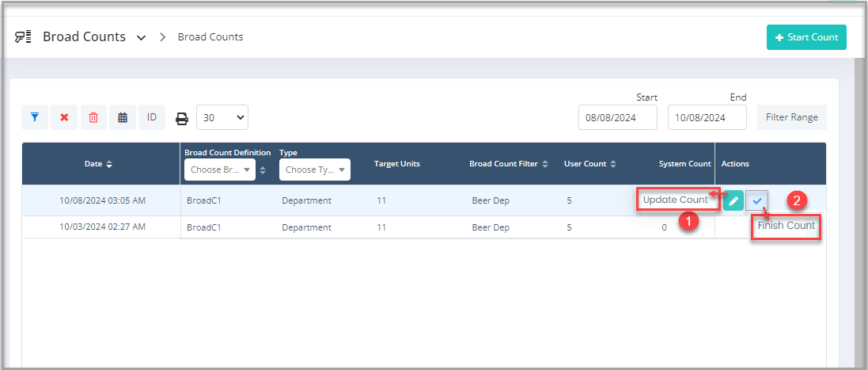This screenshot has height=370, width=868.
Task: Click the printer icon
Action: coord(182,118)
